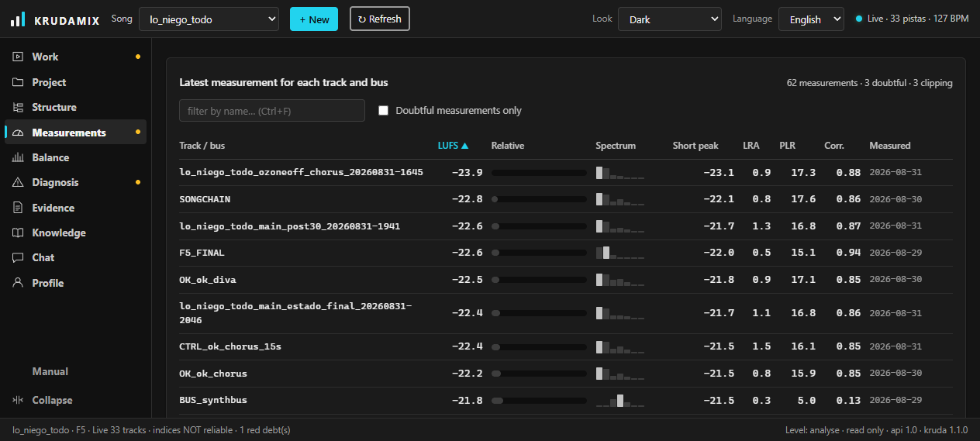Select the OK_ok_diva track name
This screenshot has width=980, height=441.
(x=208, y=280)
